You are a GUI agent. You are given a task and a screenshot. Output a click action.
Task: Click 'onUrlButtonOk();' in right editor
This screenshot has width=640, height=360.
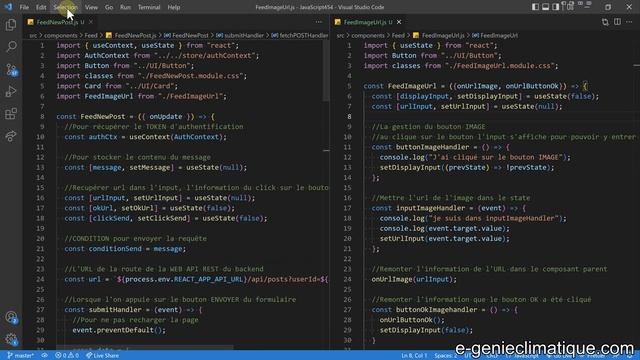(x=412, y=320)
